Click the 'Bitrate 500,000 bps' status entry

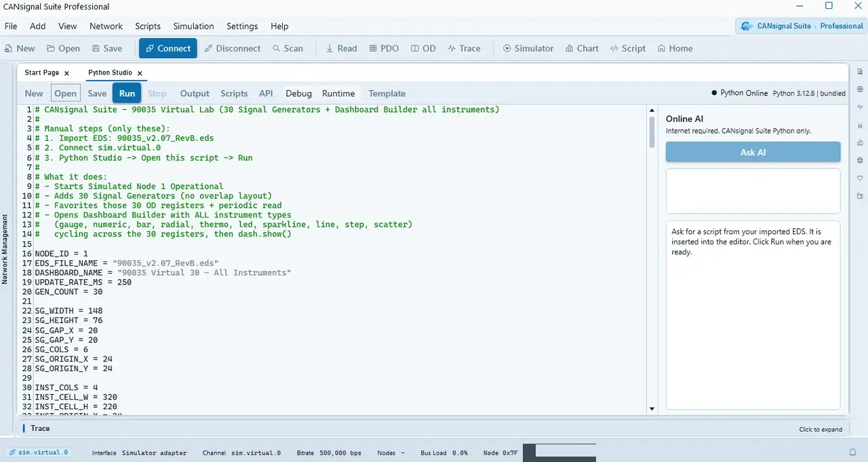(x=329, y=453)
